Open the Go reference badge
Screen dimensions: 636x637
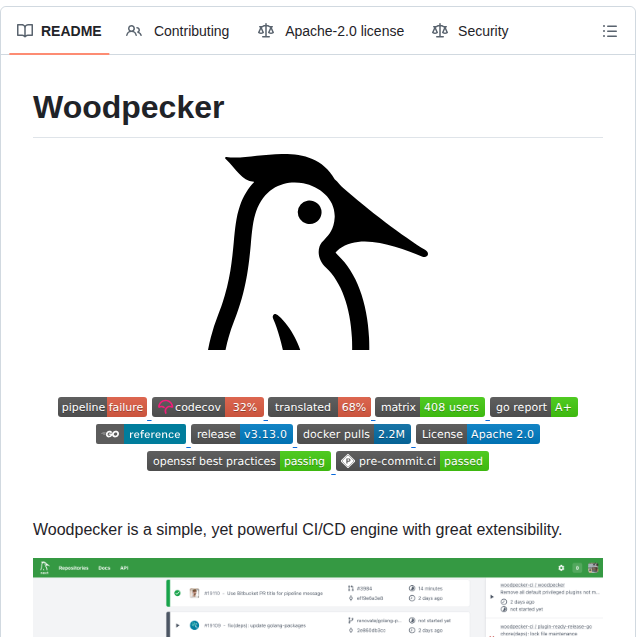141,434
